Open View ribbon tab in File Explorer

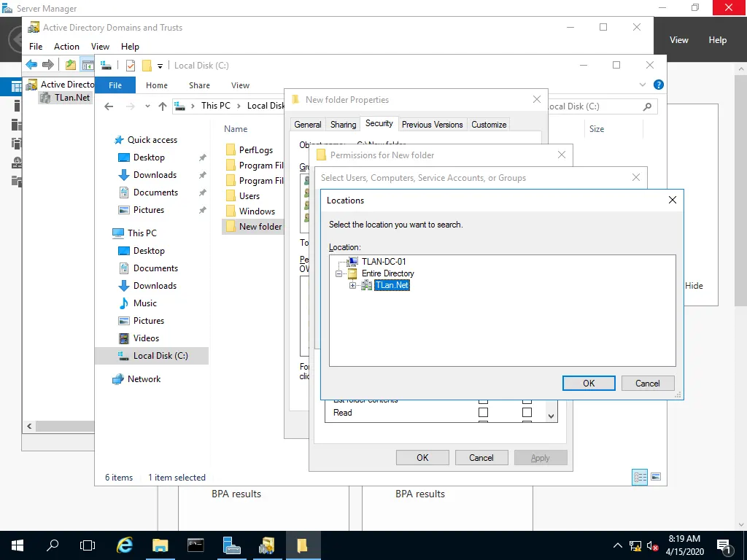tap(240, 85)
